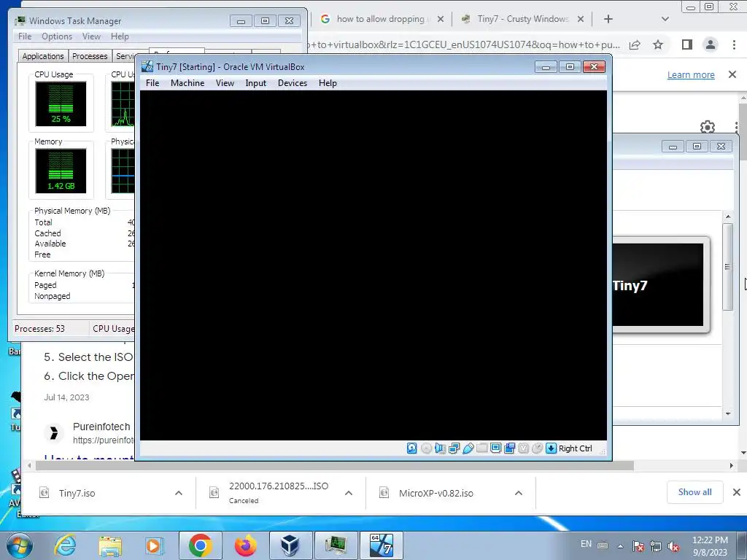Screen dimensions: 747x560
Task: Show hidden tray icons arrow
Action: tap(620, 545)
